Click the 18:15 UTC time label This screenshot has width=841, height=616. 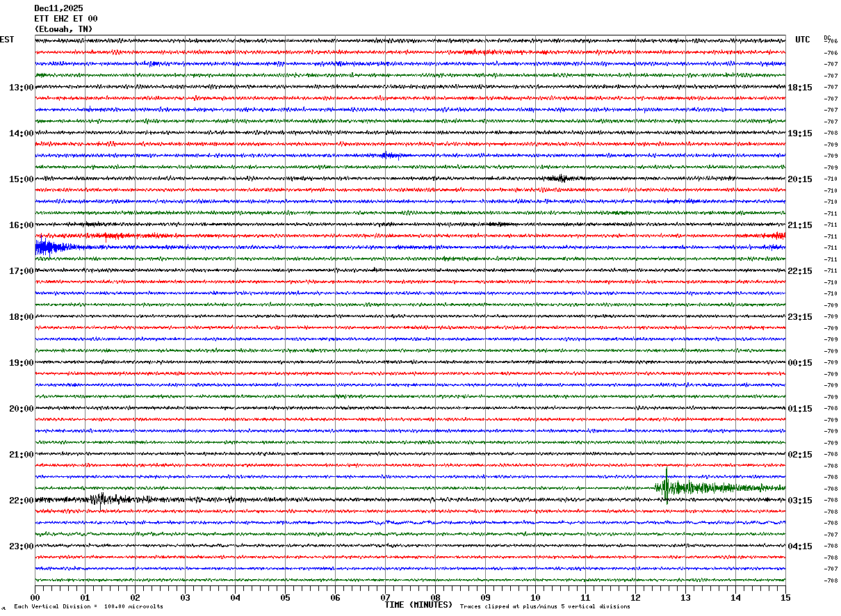pos(799,88)
